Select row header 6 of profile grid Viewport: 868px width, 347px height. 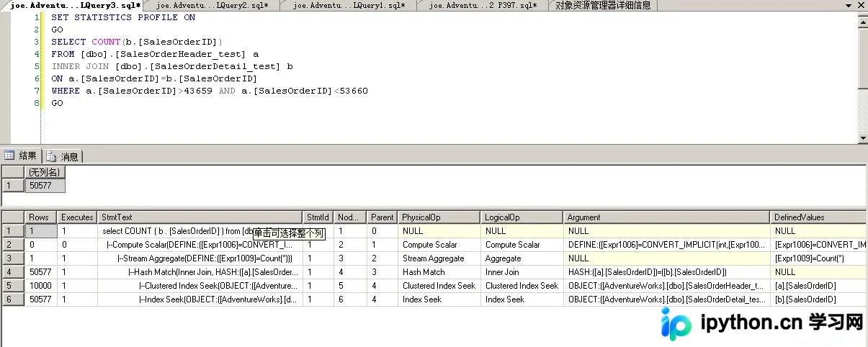coord(13,299)
